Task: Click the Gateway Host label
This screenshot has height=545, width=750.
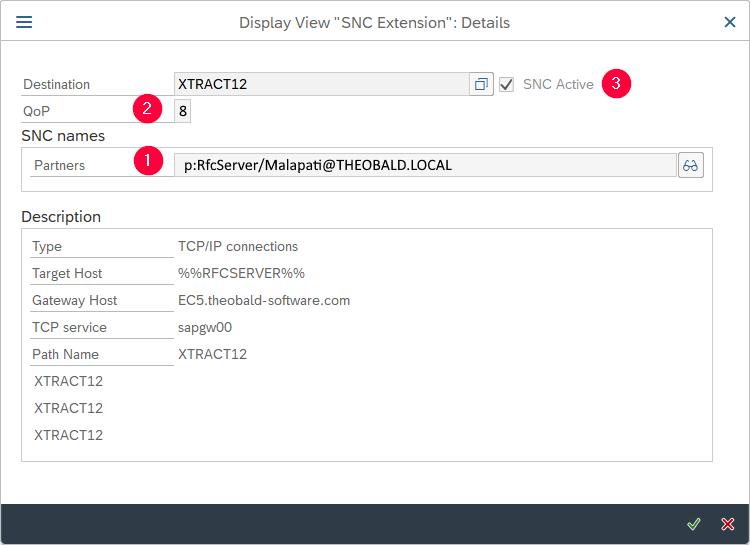Action: click(x=75, y=300)
